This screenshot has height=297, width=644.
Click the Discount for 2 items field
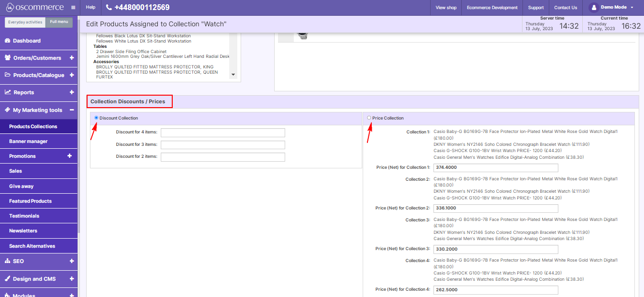pyautogui.click(x=223, y=157)
